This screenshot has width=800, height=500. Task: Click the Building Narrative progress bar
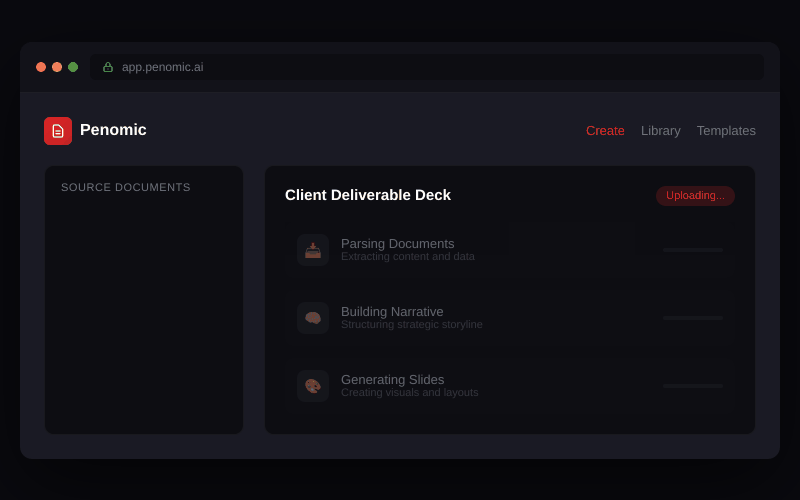tap(692, 318)
